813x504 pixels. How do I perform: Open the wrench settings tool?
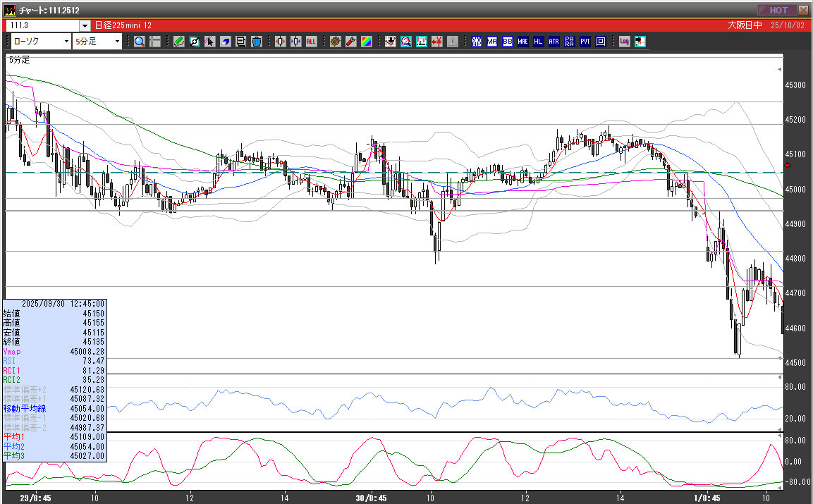click(x=350, y=42)
